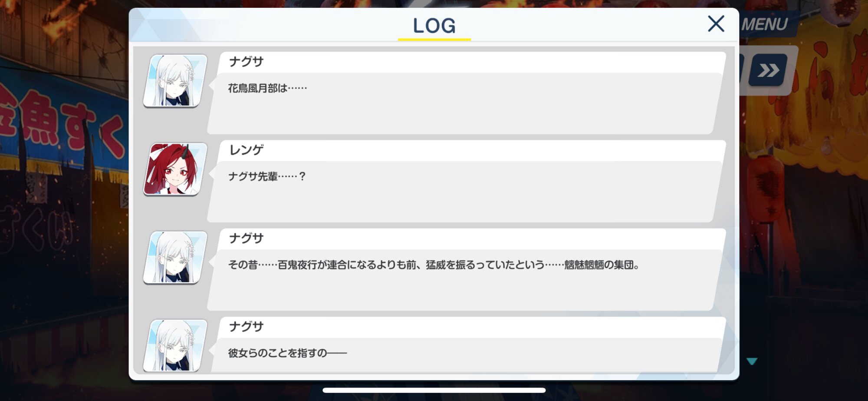Tap Nagusa's avatar on the third entry
The height and width of the screenshot is (401, 868).
click(175, 258)
